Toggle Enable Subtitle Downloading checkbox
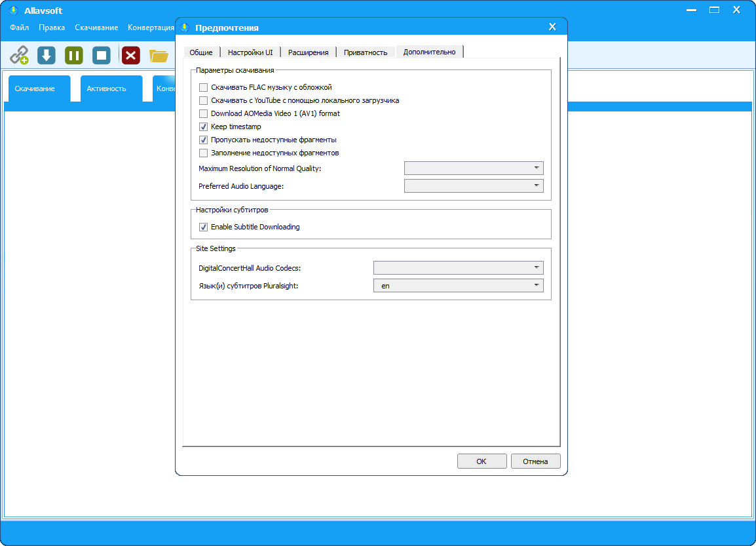 [x=204, y=227]
